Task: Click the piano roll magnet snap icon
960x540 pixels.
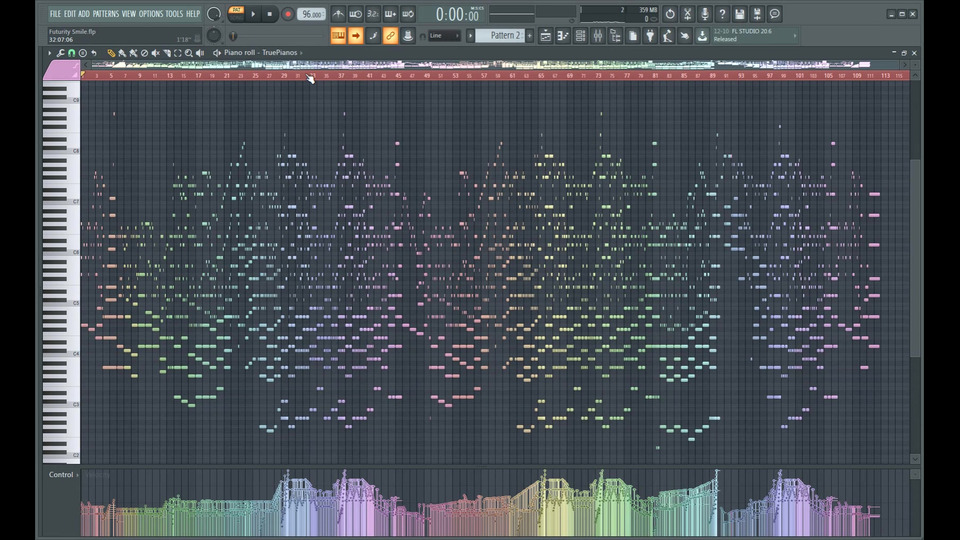Action: [71, 53]
